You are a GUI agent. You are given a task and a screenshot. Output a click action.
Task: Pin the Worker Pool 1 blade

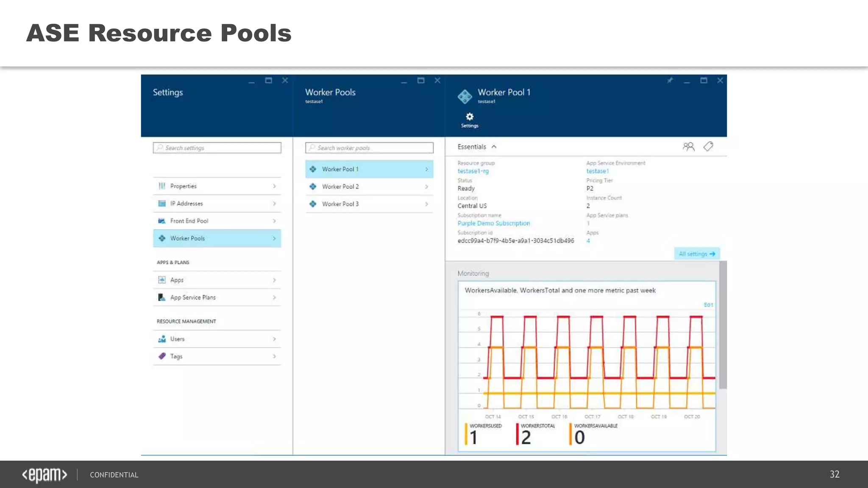coord(670,80)
